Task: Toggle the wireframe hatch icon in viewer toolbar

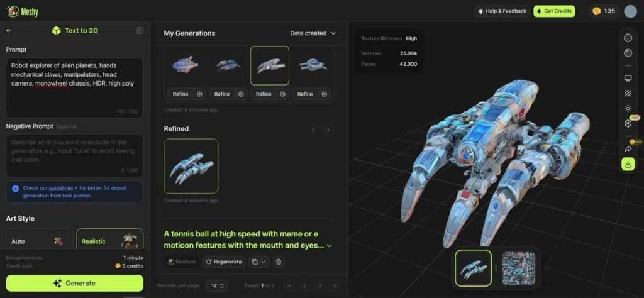Action: 628,93
